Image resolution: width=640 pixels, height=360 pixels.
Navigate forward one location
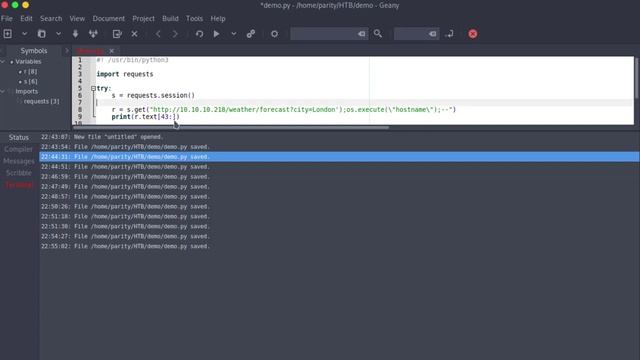(175, 34)
